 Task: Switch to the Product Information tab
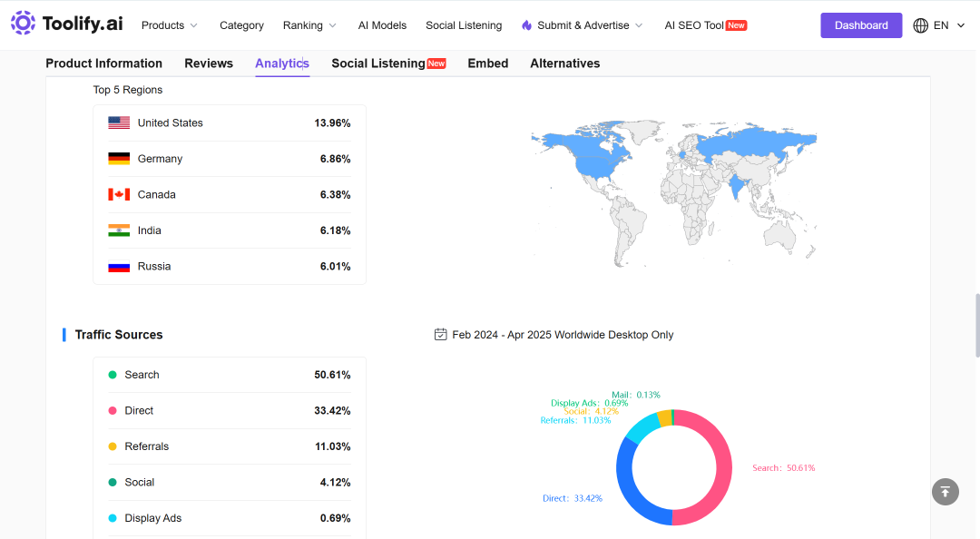pos(103,64)
